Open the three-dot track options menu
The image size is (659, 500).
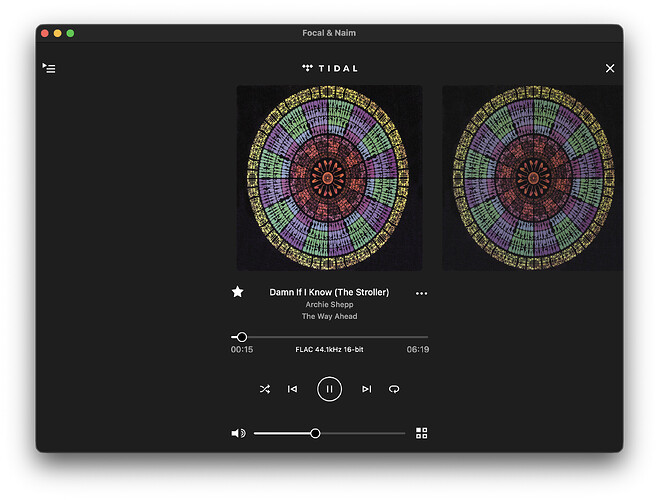421,293
